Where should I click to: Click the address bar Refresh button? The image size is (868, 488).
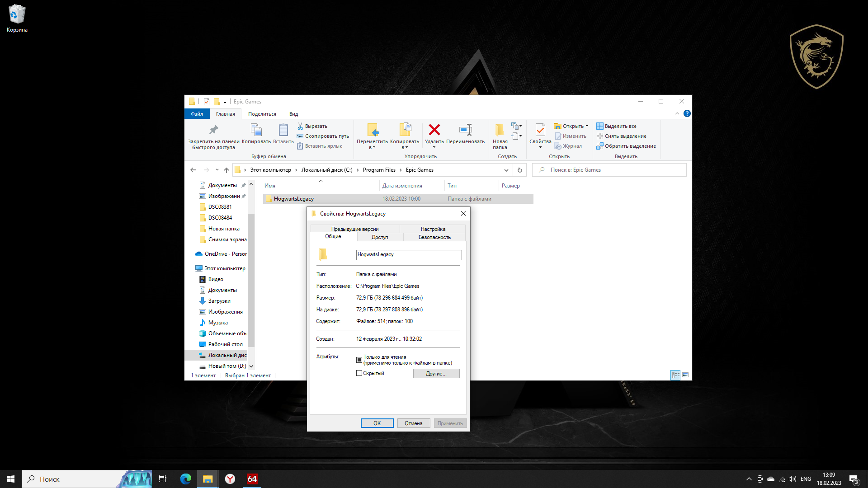point(520,170)
